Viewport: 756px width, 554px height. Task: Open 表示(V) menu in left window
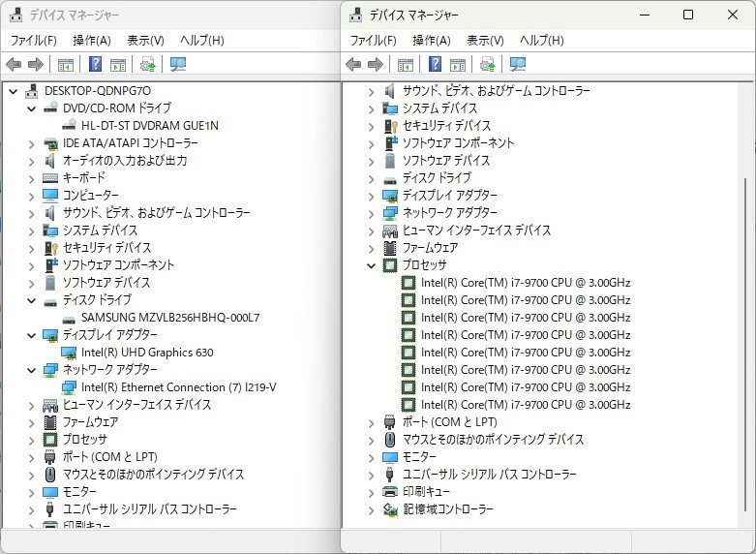145,40
